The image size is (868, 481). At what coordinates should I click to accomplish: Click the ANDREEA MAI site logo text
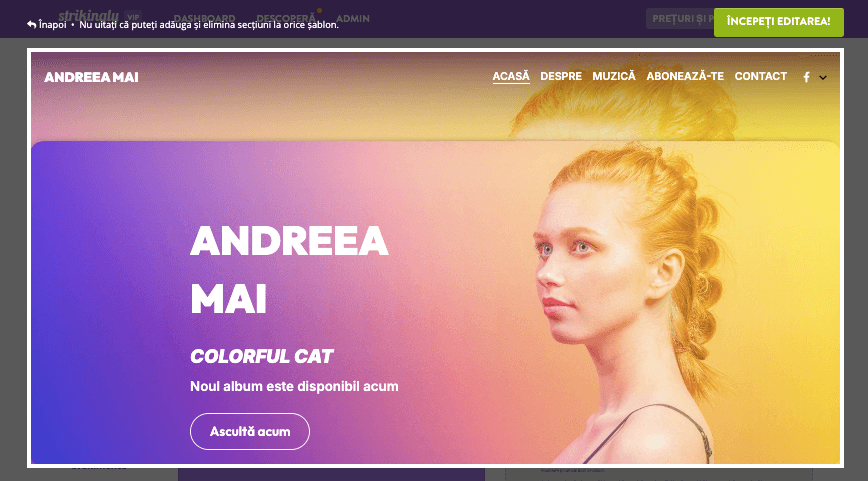point(91,77)
